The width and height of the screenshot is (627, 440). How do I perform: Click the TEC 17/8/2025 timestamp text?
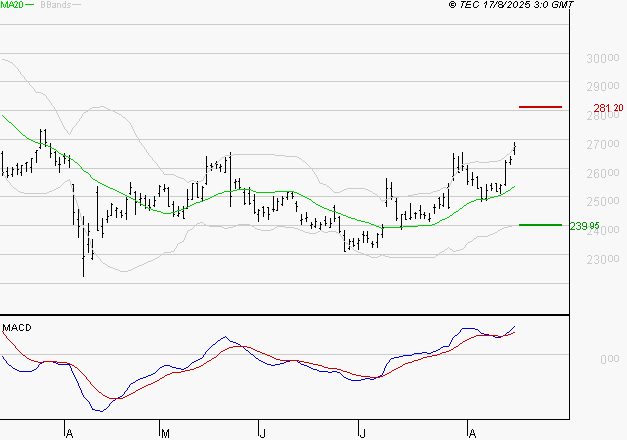511,5
